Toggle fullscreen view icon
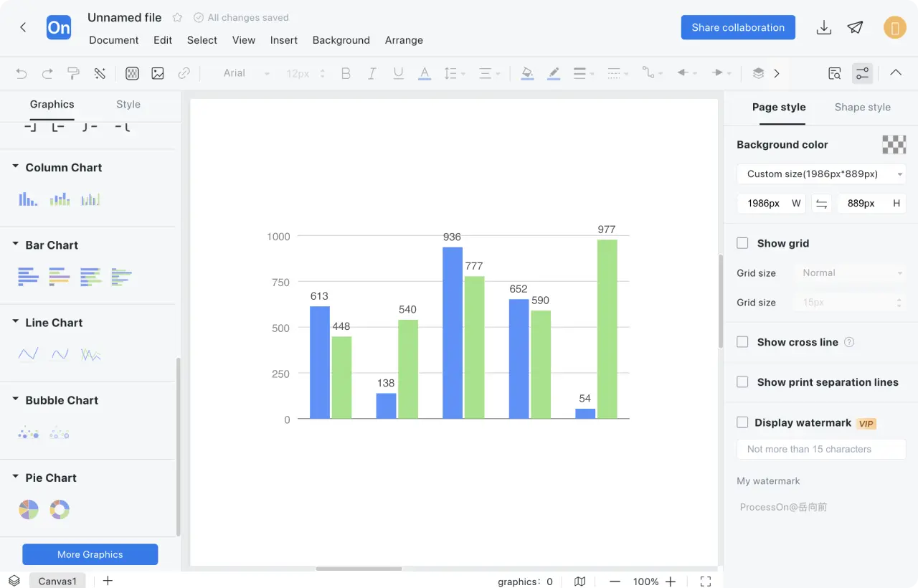Image resolution: width=918 pixels, height=588 pixels. pyautogui.click(x=706, y=582)
